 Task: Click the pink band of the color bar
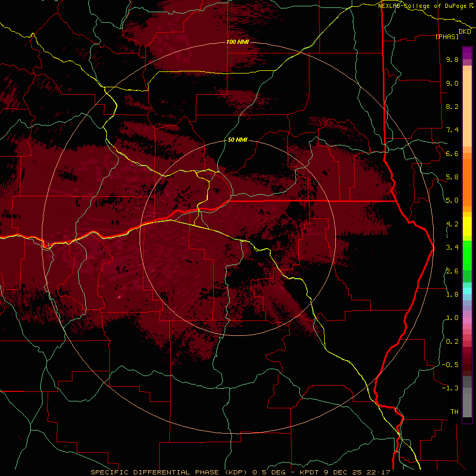click(x=467, y=321)
